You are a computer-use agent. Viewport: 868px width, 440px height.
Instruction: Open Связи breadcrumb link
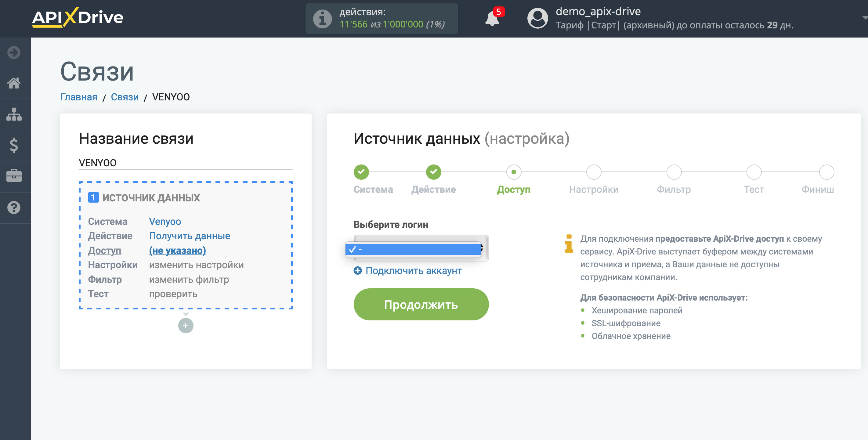(125, 97)
